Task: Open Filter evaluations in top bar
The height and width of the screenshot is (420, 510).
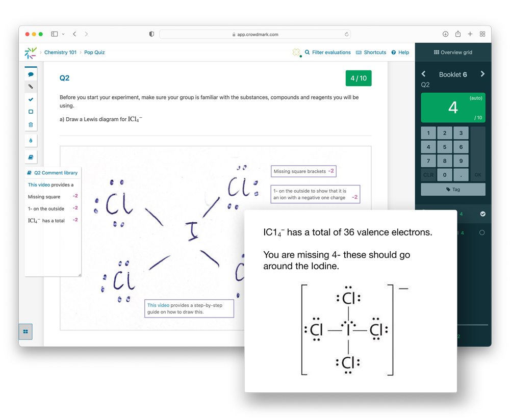Action: (327, 52)
